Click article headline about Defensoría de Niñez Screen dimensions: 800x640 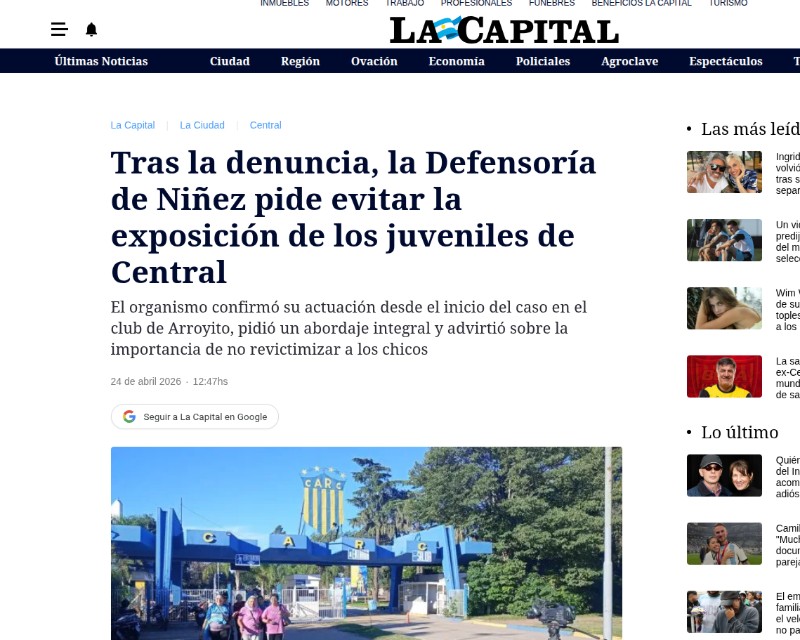(x=353, y=217)
